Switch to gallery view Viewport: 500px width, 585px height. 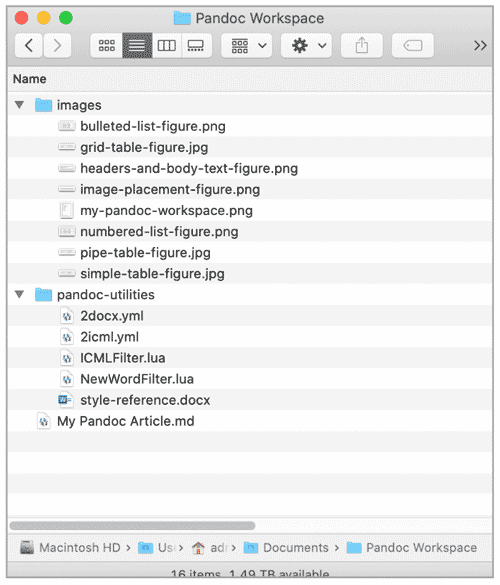click(196, 46)
